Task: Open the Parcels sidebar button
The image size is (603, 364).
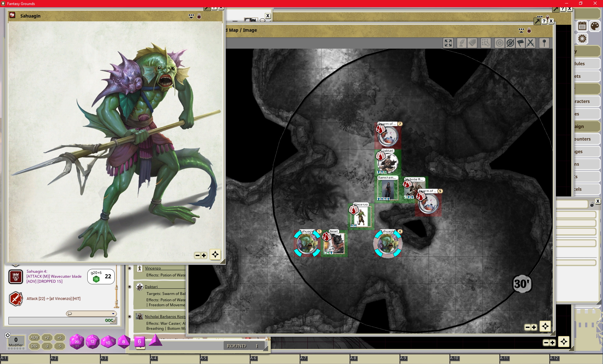Action: coord(587,189)
